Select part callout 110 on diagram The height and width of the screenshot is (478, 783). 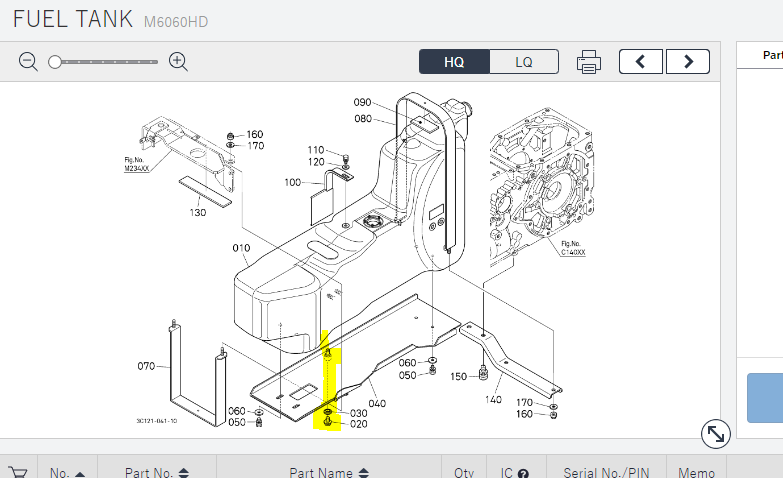coord(316,150)
